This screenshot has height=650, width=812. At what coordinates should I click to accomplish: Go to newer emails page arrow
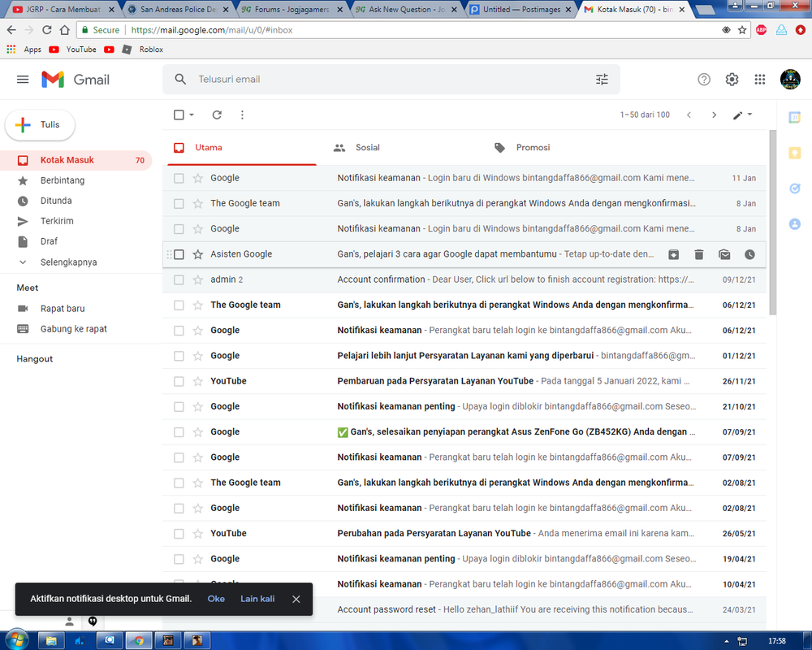[x=689, y=115]
